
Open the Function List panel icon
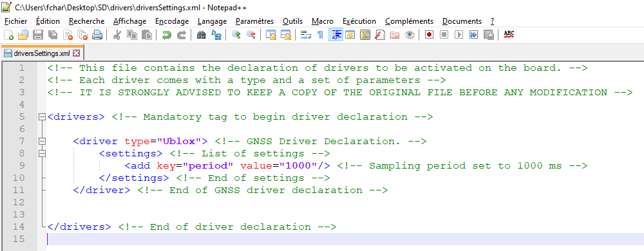coord(380,35)
